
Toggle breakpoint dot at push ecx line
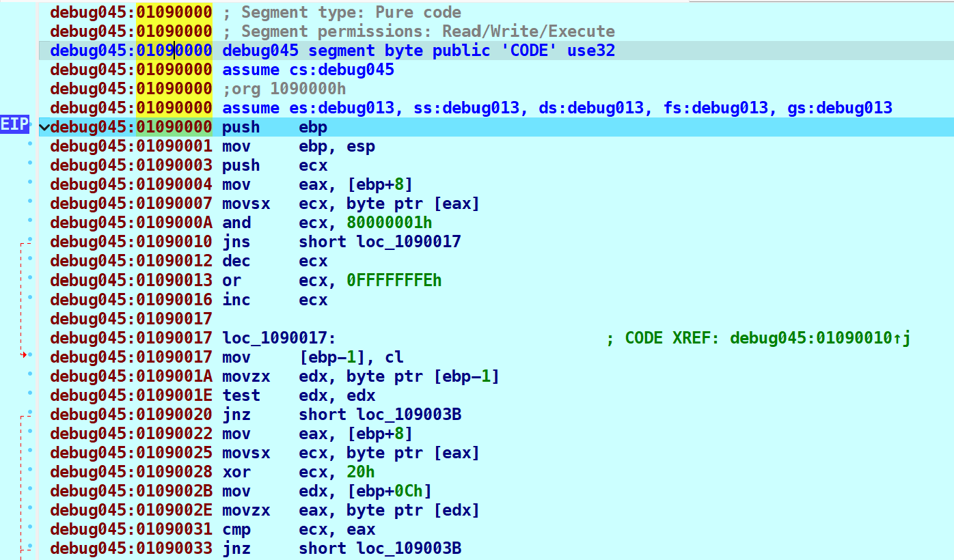[29, 163]
